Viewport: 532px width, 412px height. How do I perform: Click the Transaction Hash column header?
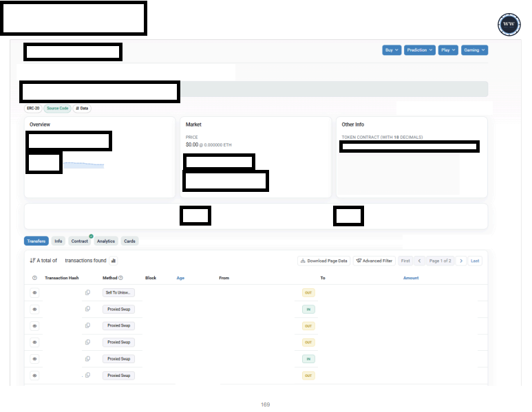[62, 278]
